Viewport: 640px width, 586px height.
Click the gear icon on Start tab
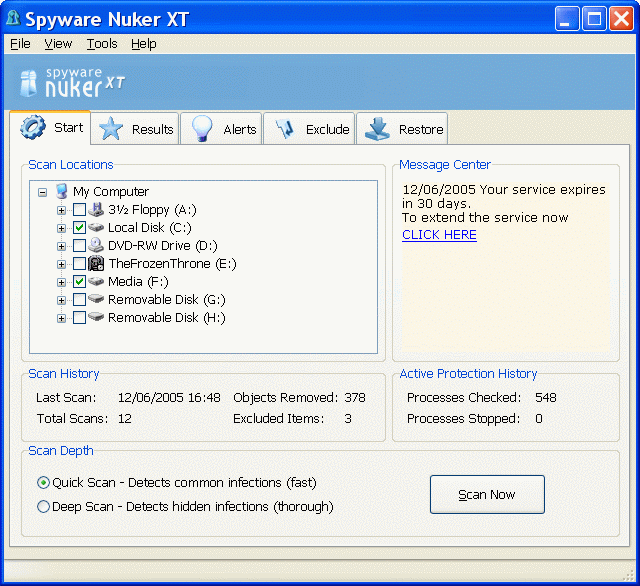(33, 127)
